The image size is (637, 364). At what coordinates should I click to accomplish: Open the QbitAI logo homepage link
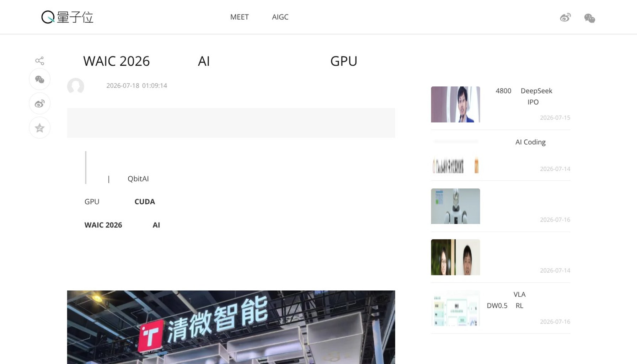pos(67,17)
